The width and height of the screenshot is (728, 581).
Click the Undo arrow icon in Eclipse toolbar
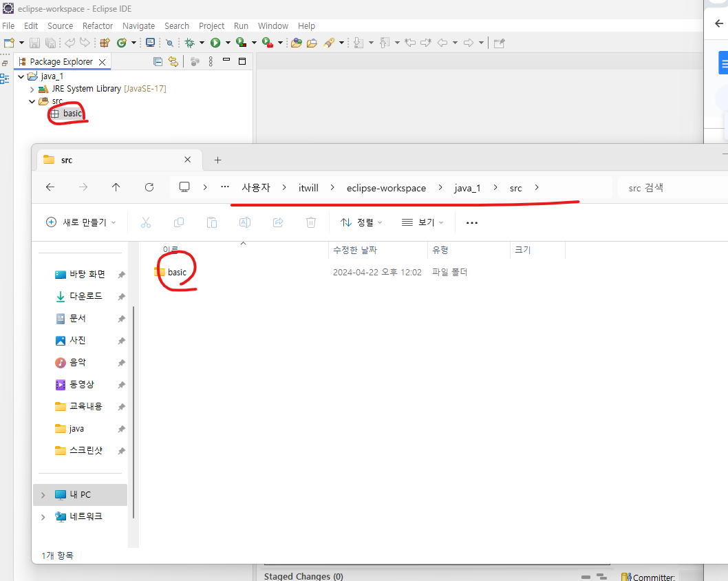pyautogui.click(x=70, y=43)
